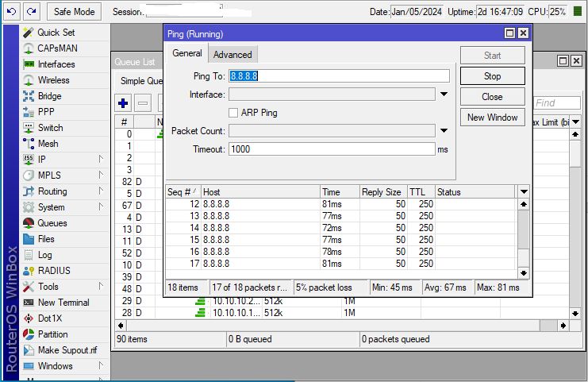Click Queue List vertical scroll down arrow
This screenshot has height=382, width=588.
click(575, 314)
